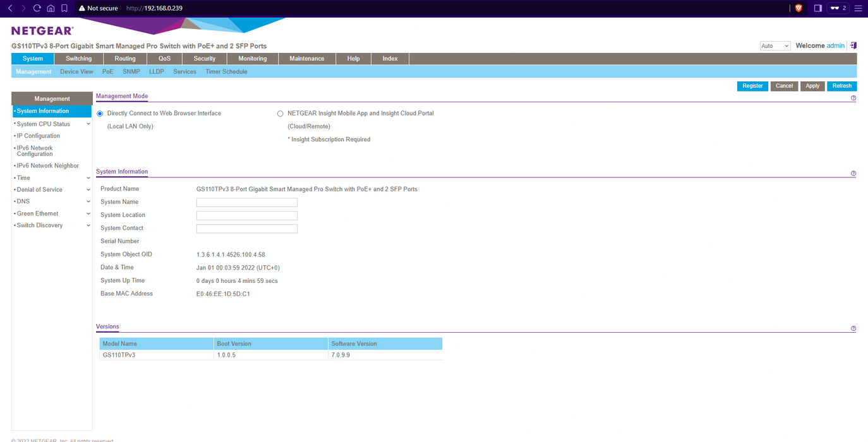Click the System Location input field
This screenshot has width=868, height=442.
click(x=247, y=215)
